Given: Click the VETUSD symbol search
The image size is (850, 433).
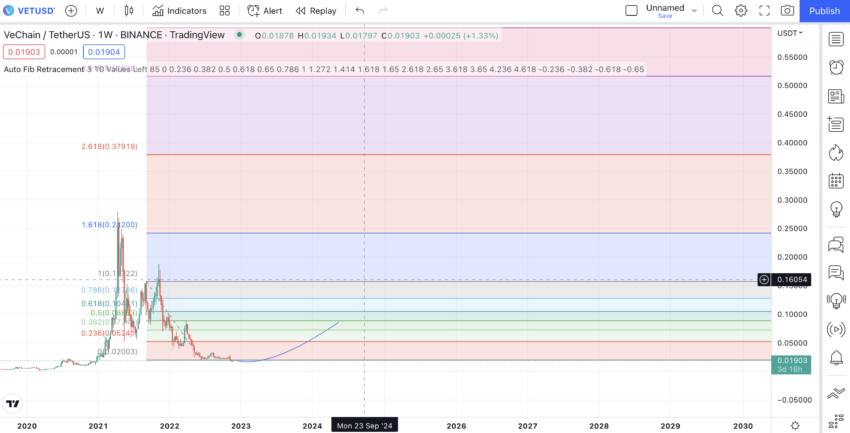Looking at the screenshot, I should click(32, 11).
